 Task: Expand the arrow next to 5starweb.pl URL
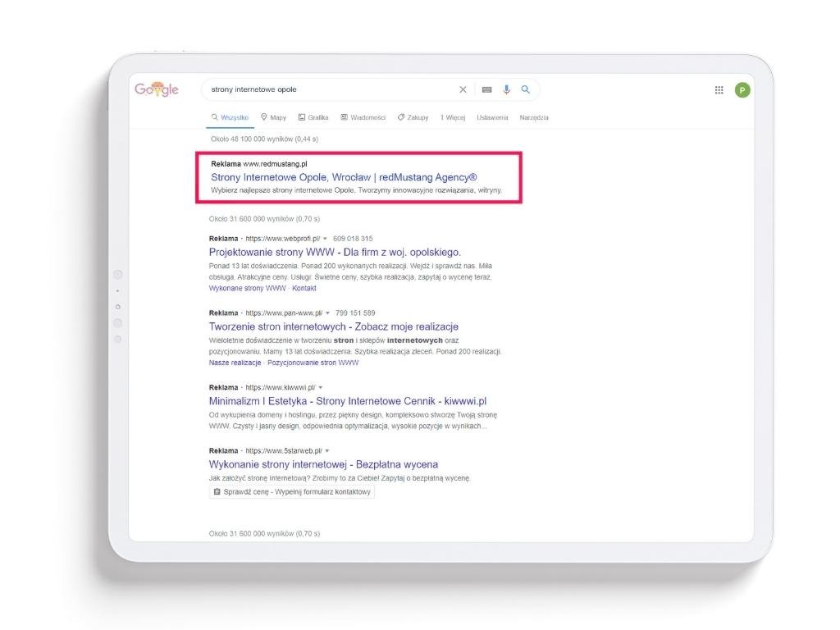327,451
